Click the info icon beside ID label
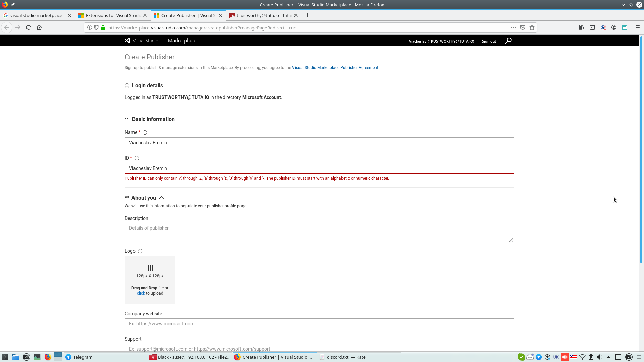This screenshot has width=644, height=362. coord(137,158)
